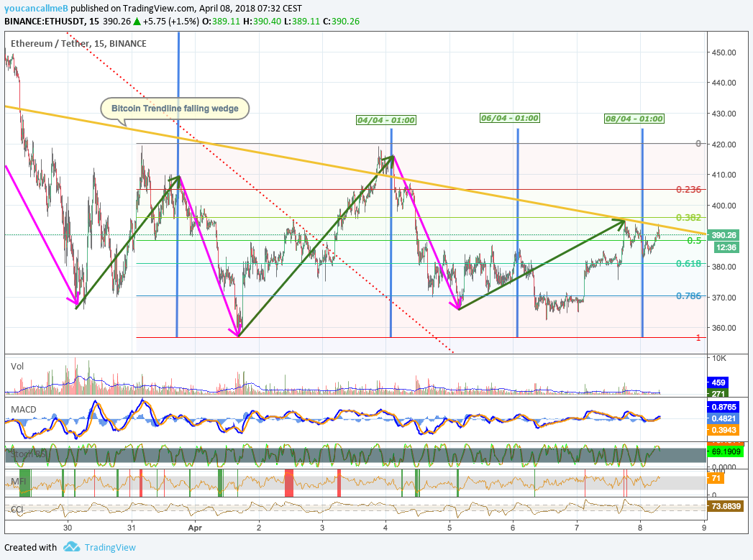Click the 410.00 price axis label

tap(724, 175)
